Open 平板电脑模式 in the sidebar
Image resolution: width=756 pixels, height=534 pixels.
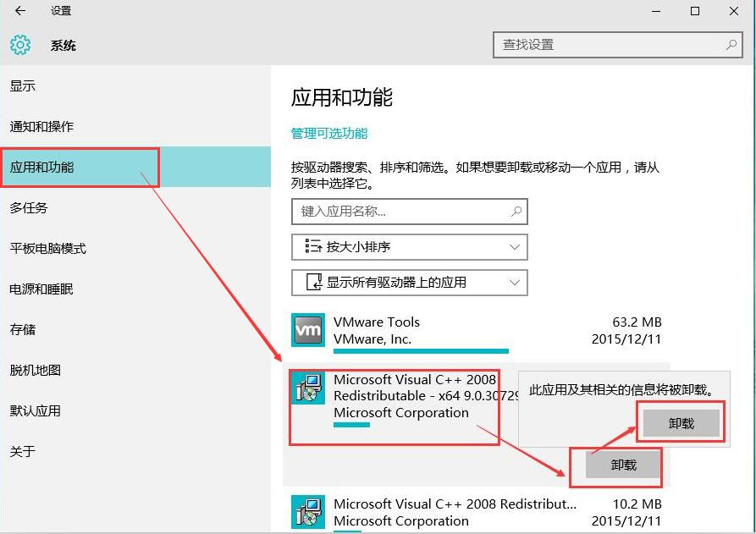click(x=135, y=248)
